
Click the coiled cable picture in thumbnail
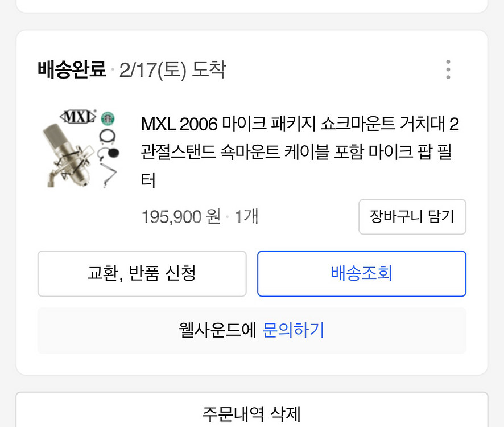(108, 136)
